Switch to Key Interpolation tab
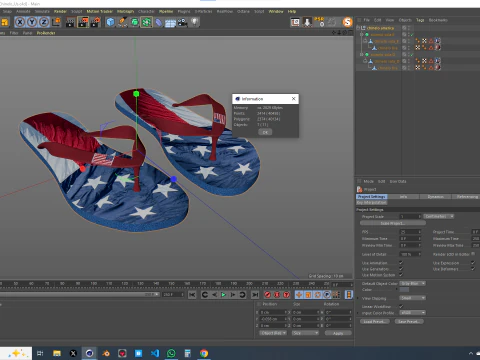 click(372, 203)
